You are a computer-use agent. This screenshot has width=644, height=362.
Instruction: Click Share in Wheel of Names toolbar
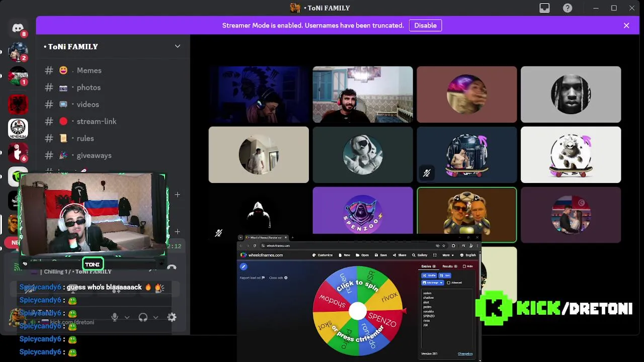point(399,255)
